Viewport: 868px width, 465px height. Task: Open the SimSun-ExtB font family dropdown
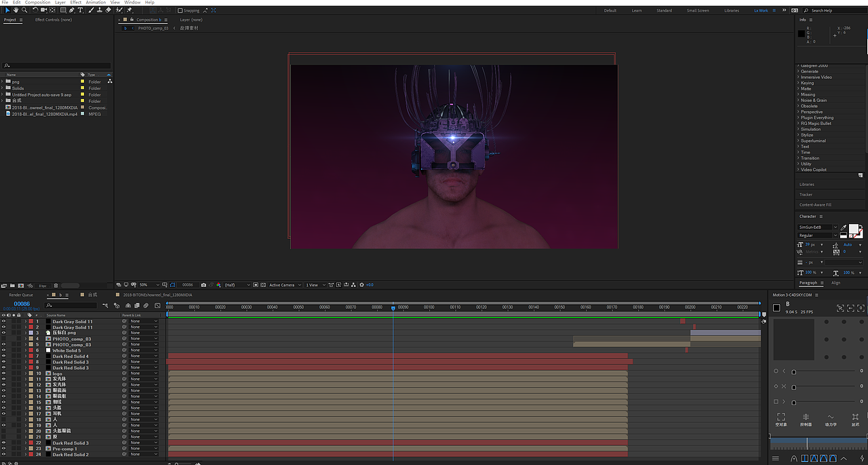tap(818, 227)
